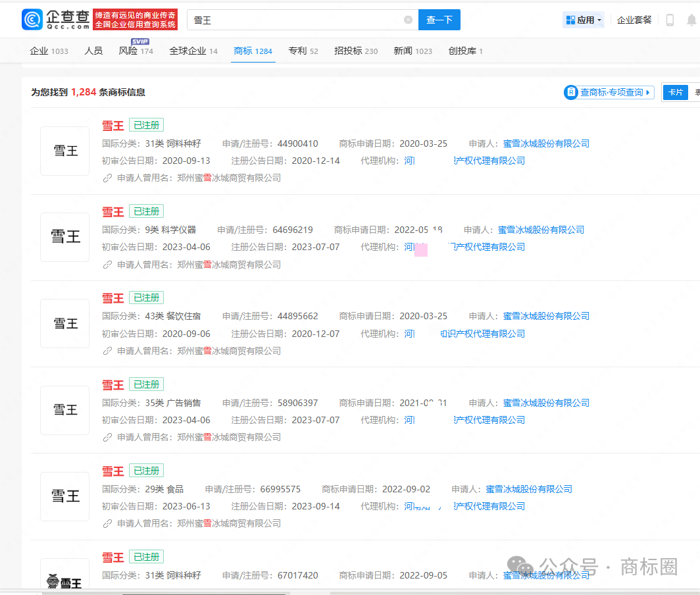Screen dimensions: 700x595
Task: Open the 应用 dropdown menu
Action: point(584,20)
